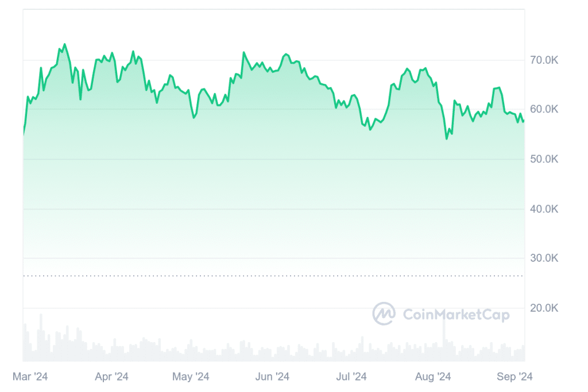The width and height of the screenshot is (588, 392).
Task: Select the Apr '24 date label
Action: click(x=111, y=377)
